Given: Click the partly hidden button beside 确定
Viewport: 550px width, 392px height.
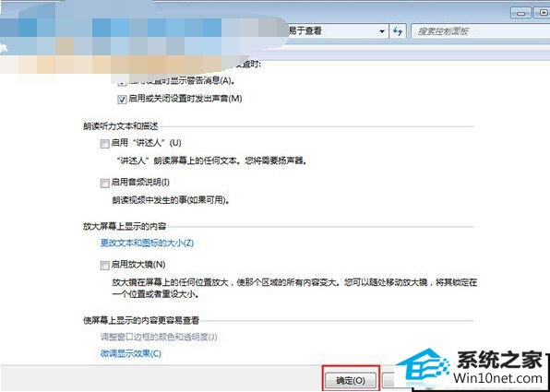Looking at the screenshot, I should [389, 380].
